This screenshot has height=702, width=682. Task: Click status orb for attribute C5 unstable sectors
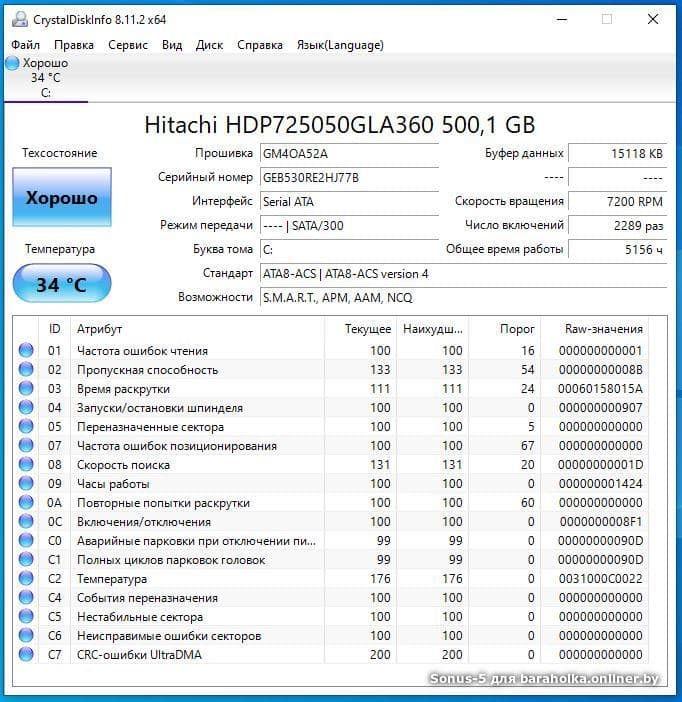coord(26,616)
